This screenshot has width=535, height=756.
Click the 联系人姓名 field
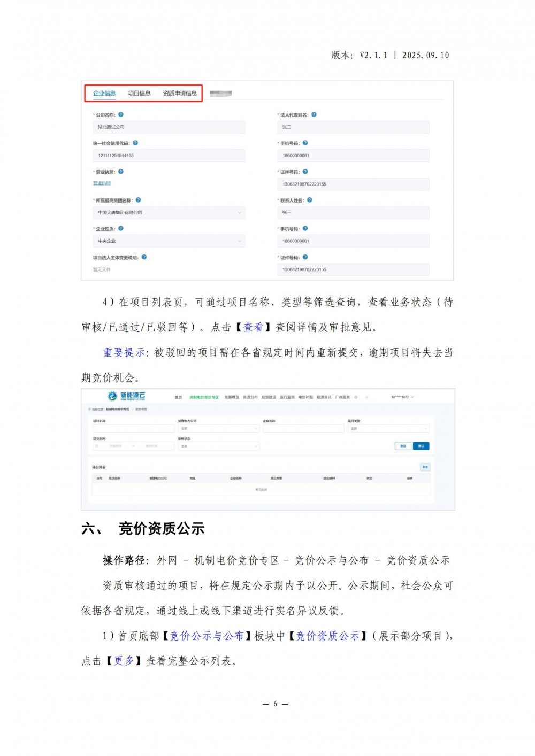[353, 213]
